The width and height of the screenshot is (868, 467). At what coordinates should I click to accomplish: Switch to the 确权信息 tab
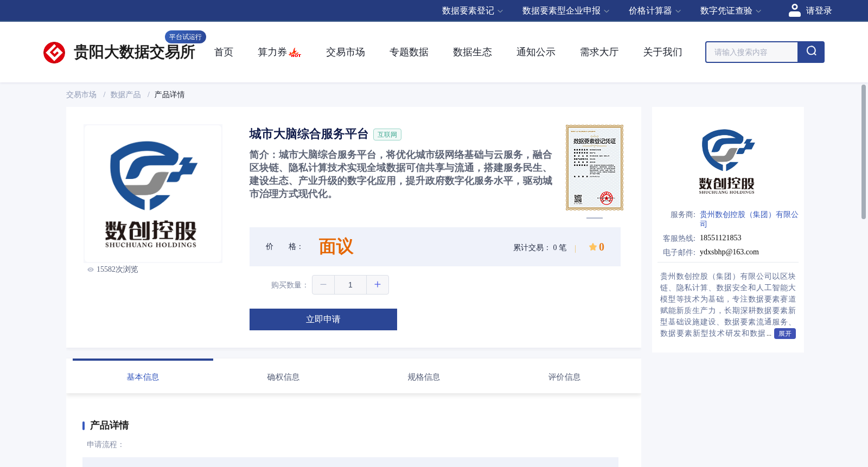[x=283, y=376]
